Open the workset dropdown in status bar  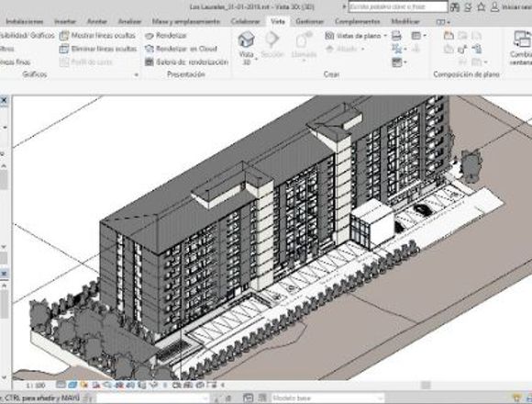click(x=151, y=398)
